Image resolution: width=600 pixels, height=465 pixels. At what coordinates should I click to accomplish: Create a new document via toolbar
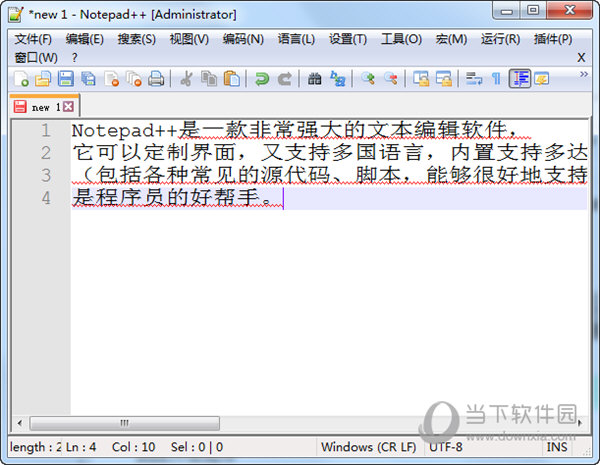[21, 79]
